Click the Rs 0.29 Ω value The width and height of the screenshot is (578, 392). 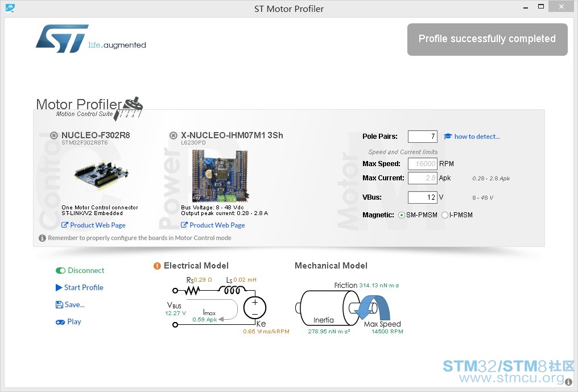click(x=203, y=280)
